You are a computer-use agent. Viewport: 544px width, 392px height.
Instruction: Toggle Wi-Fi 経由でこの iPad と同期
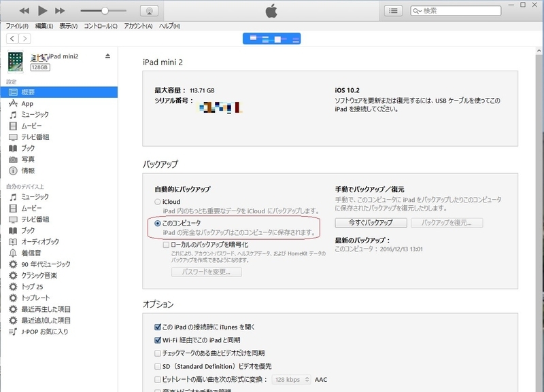(x=158, y=340)
